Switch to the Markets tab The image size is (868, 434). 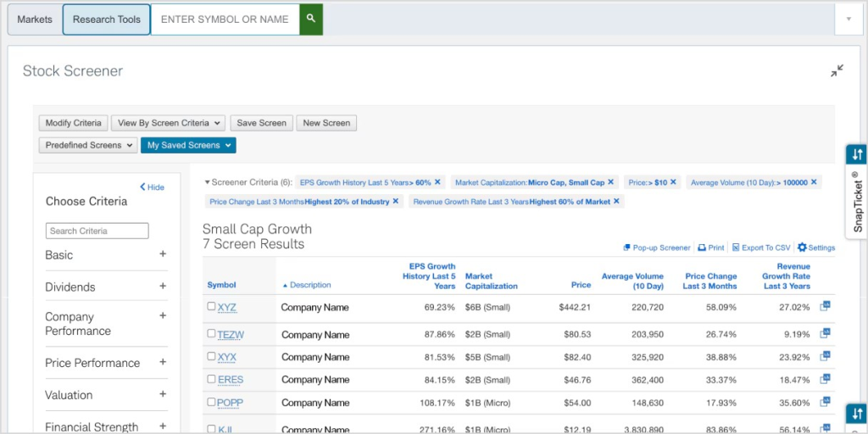click(x=35, y=19)
